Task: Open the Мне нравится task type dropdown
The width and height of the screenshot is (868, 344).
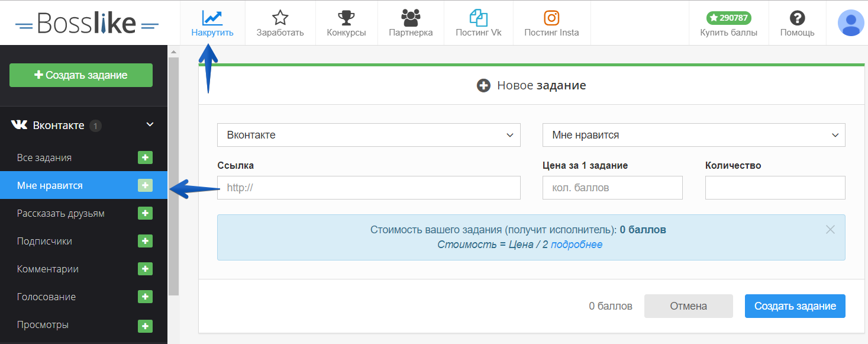Action: tap(693, 135)
